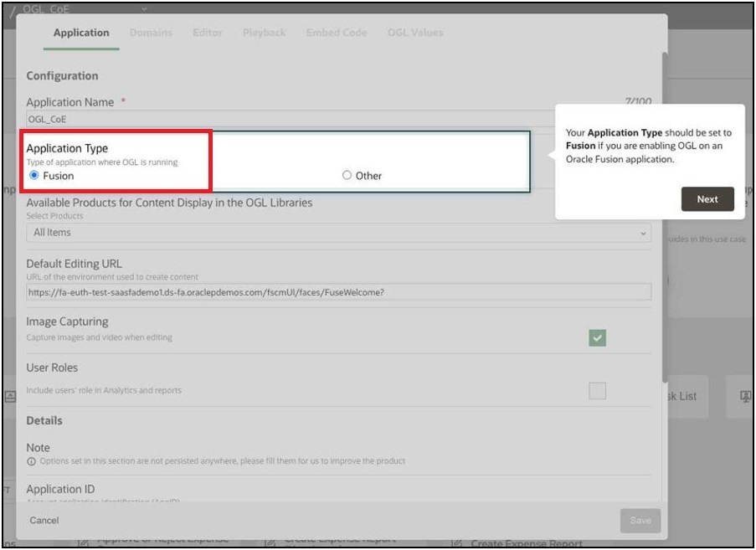Click the dialog's vertical scrollbar
This screenshot has height=550, width=756.
[665, 217]
